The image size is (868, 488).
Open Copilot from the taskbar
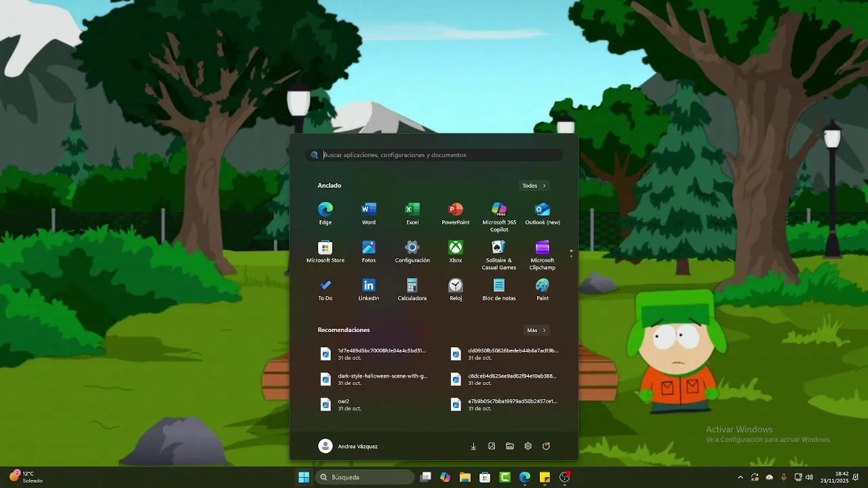click(x=446, y=477)
